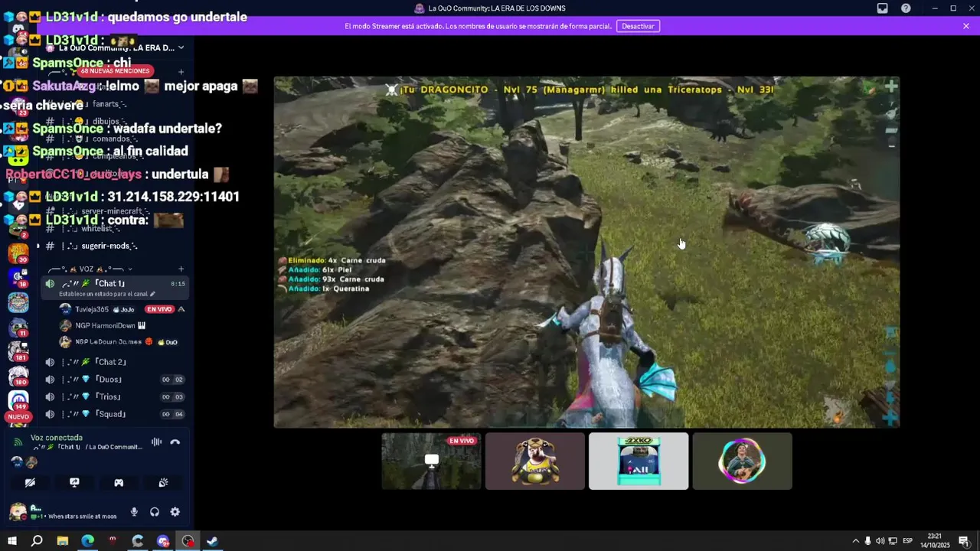980x551 pixels.
Task: Click the EN VIVO badge beside Tuvieja365
Action: 159,309
